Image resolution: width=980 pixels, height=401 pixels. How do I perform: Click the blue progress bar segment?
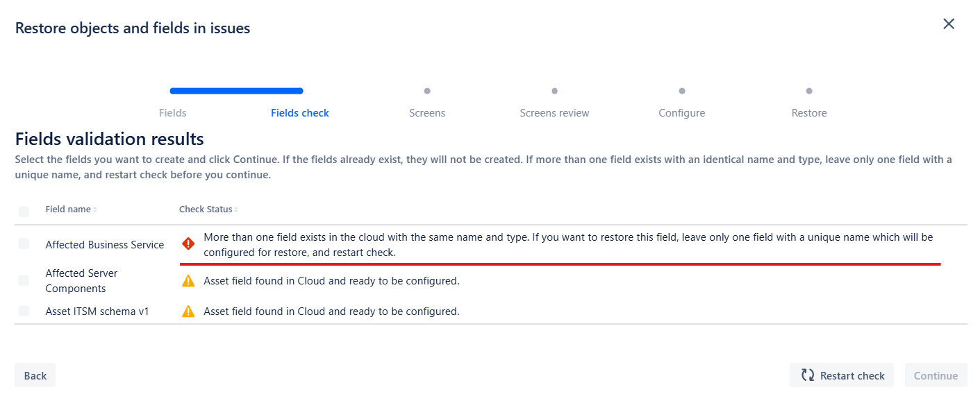236,91
